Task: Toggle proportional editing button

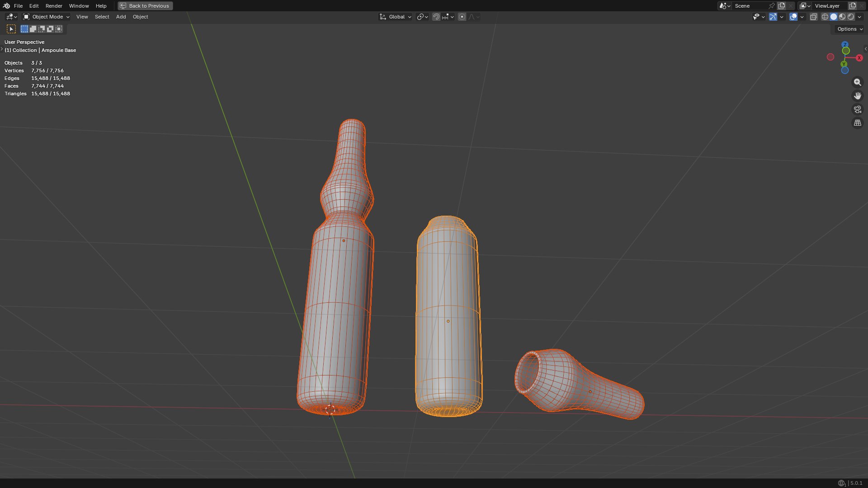Action: (462, 17)
